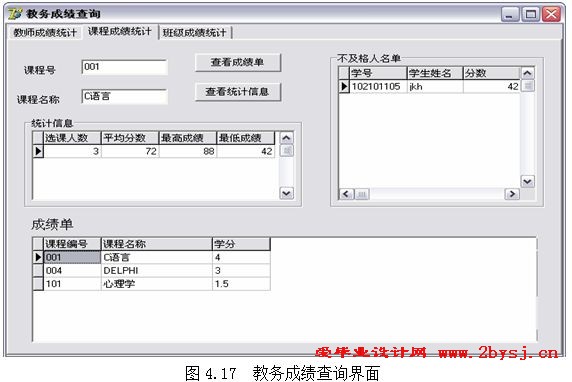Select course number cell 004
This screenshot has width=572, height=382.
(72, 270)
